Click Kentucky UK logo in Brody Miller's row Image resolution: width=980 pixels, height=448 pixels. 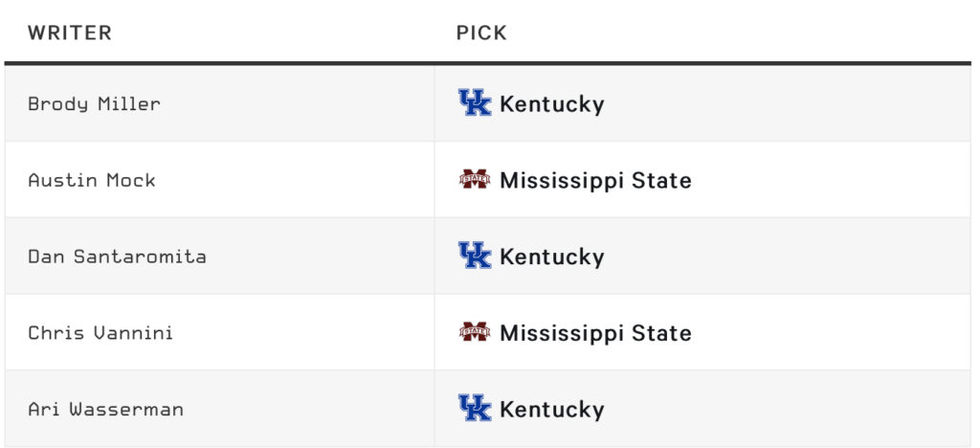475,102
